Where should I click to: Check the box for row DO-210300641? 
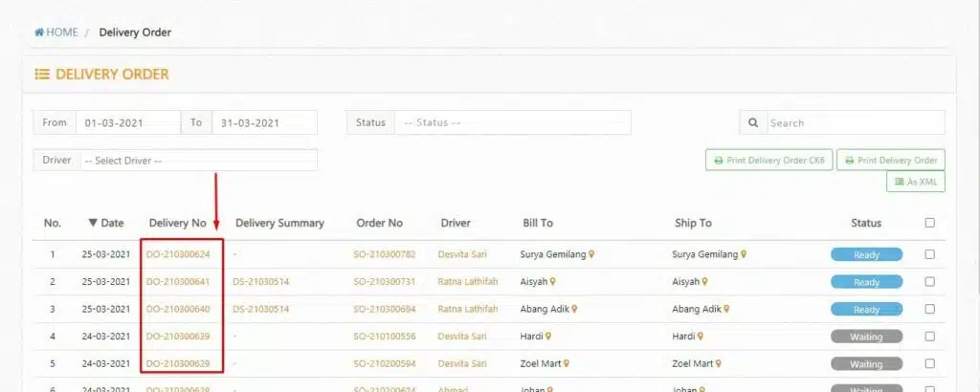[930, 281]
